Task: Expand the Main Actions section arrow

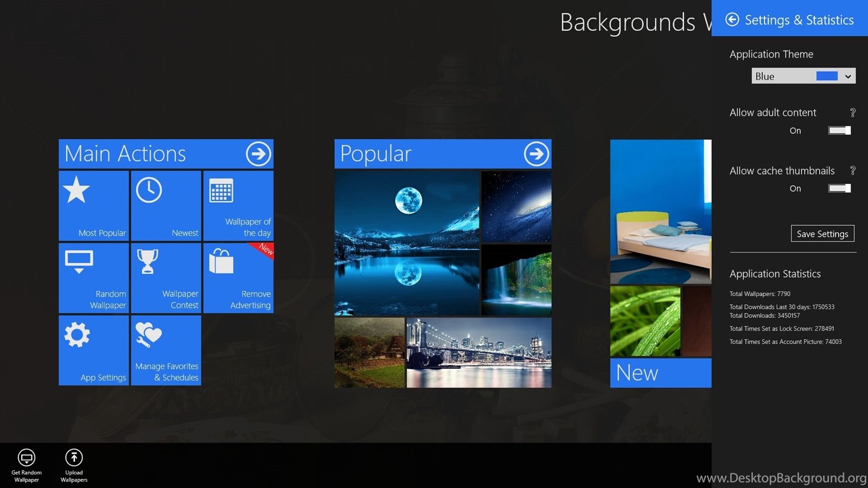Action: click(258, 154)
